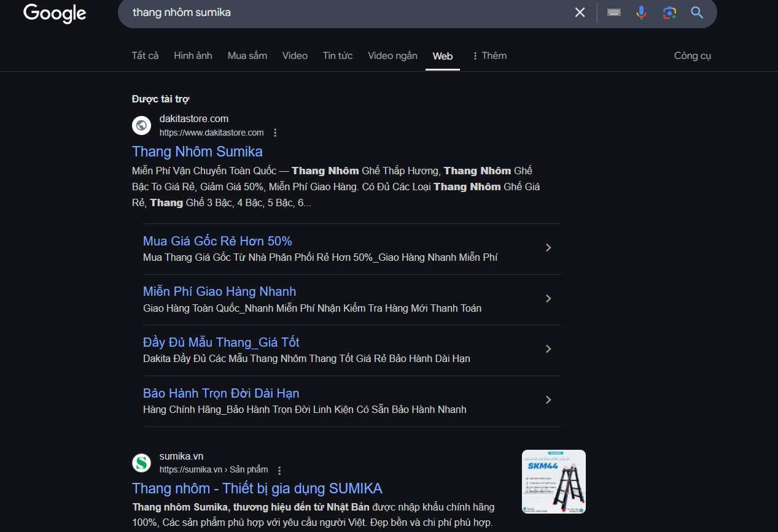Click the 'Được tài trợ' sponsored label
This screenshot has height=532, width=778.
(x=160, y=99)
